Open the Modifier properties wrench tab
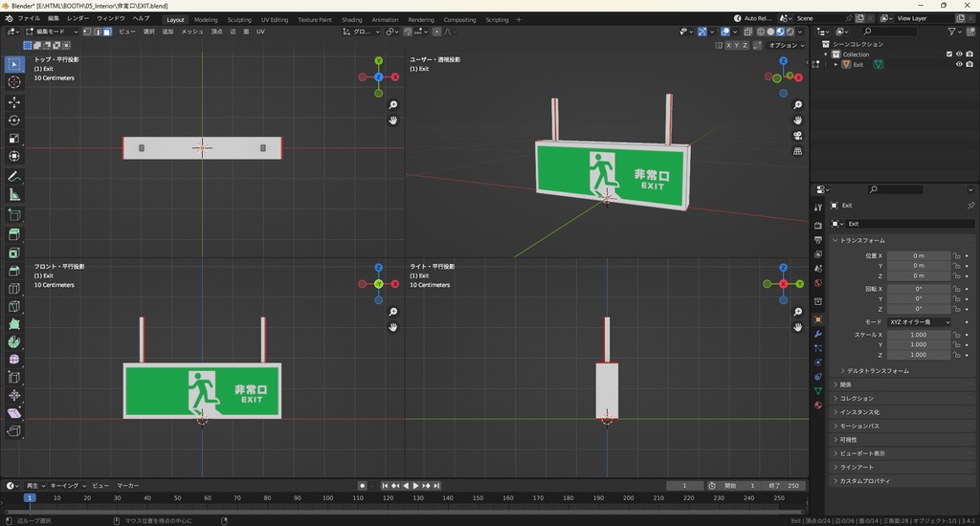The image size is (980, 526). (818, 334)
